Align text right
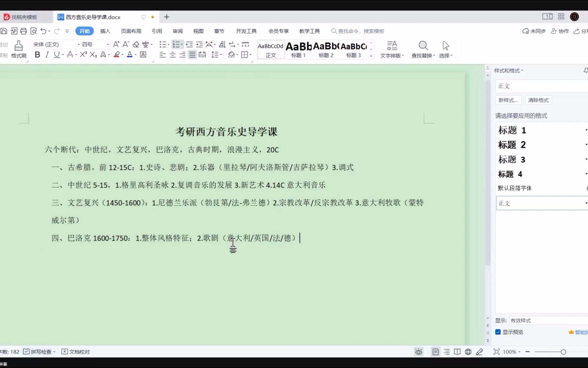 point(182,54)
